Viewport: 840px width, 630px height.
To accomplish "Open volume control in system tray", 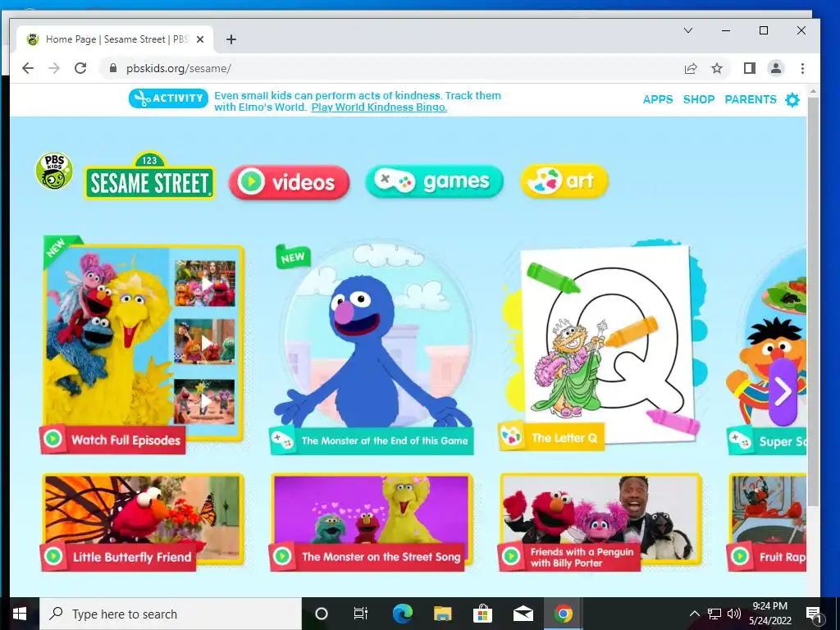I will (x=734, y=614).
